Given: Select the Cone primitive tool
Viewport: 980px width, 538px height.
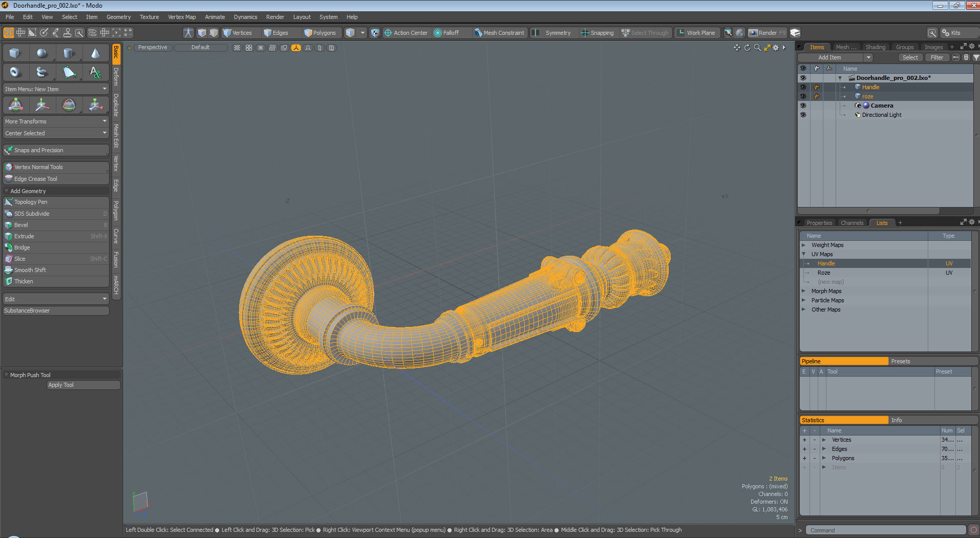Looking at the screenshot, I should point(95,53).
